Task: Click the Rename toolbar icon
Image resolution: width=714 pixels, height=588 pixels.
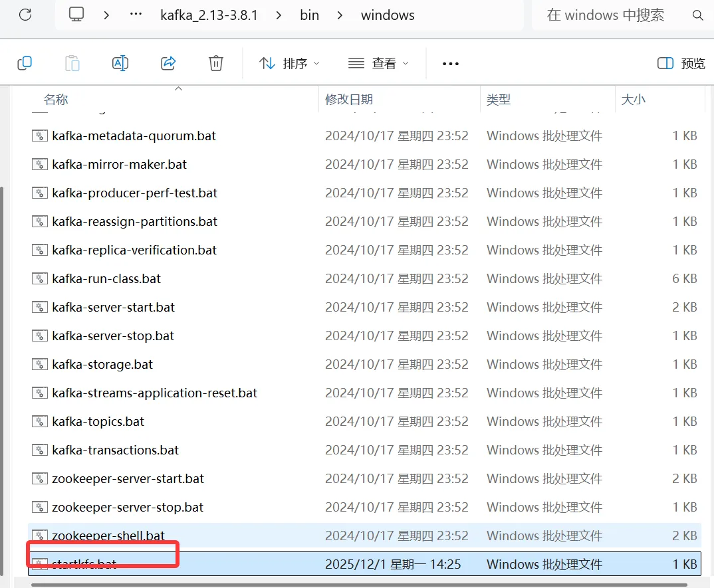Action: 120,63
